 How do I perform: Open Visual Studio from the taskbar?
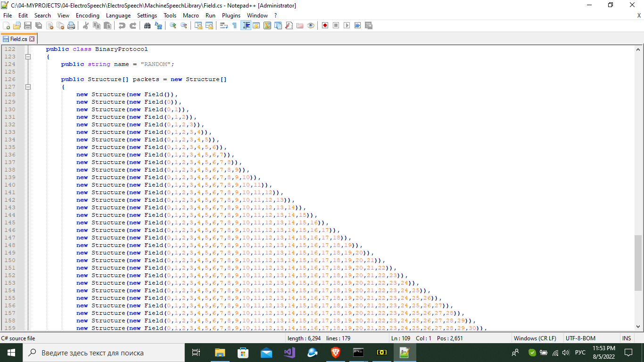[289, 353]
